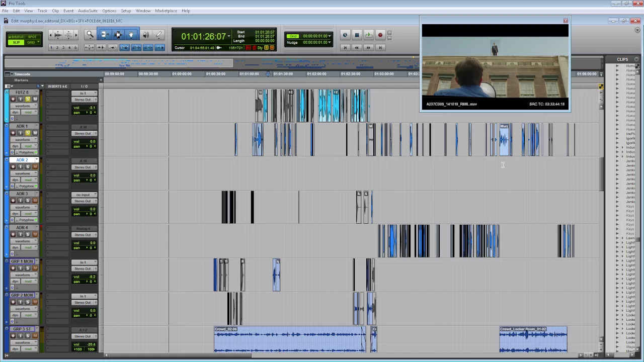Click the video window thumbnail
This screenshot has height=362, width=644.
[x=495, y=67]
